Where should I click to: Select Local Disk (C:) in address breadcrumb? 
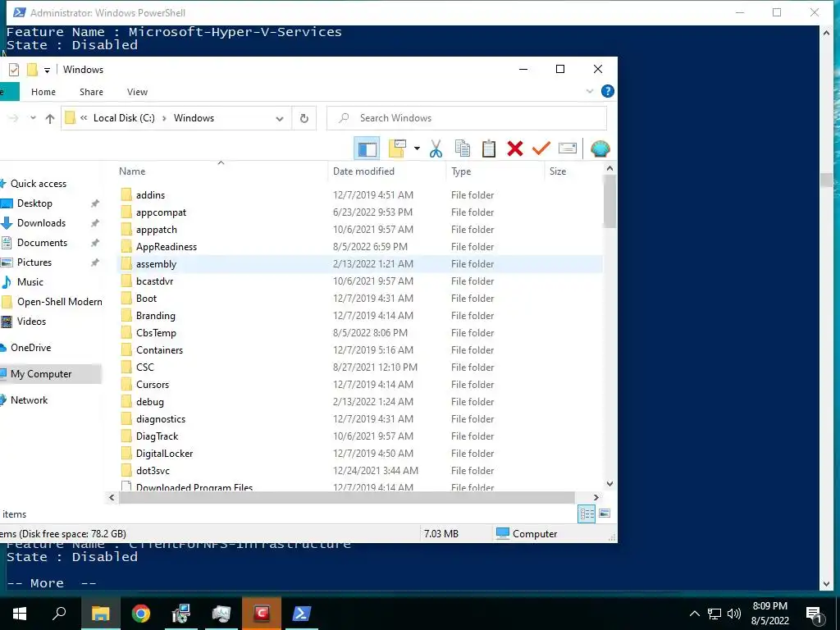tap(124, 118)
